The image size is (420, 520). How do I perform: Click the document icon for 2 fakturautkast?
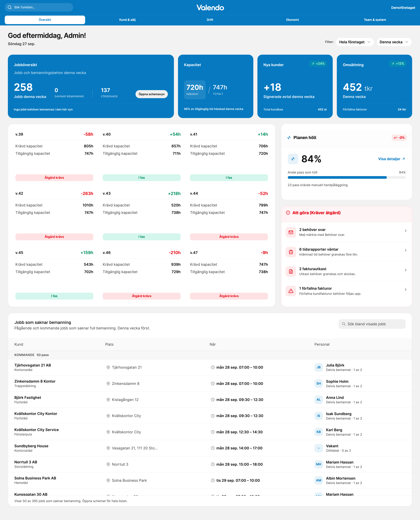[291, 271]
